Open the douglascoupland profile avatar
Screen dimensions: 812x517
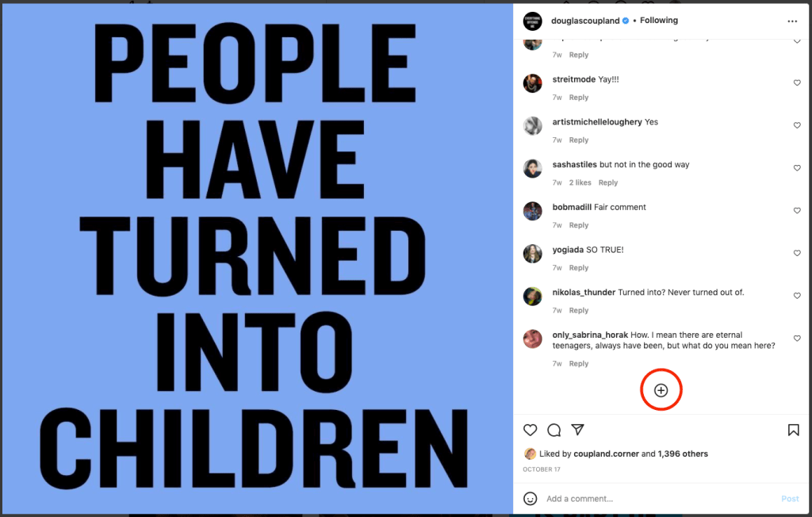coord(533,21)
